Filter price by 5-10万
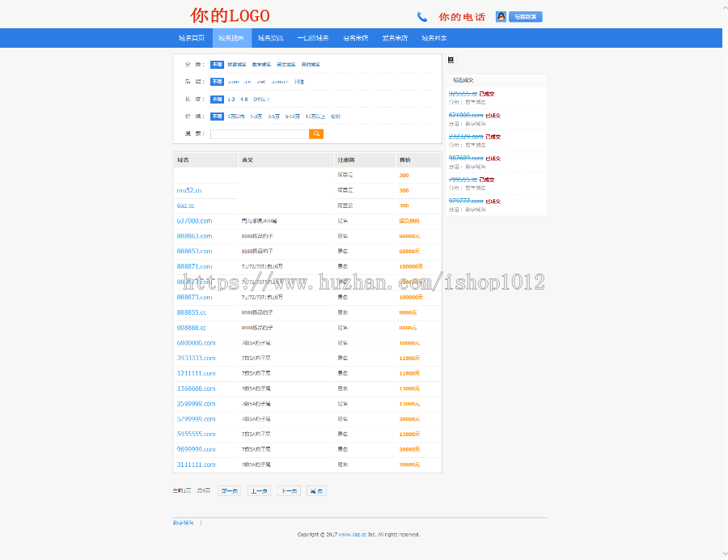Viewport: 728px width, 560px height. click(293, 117)
